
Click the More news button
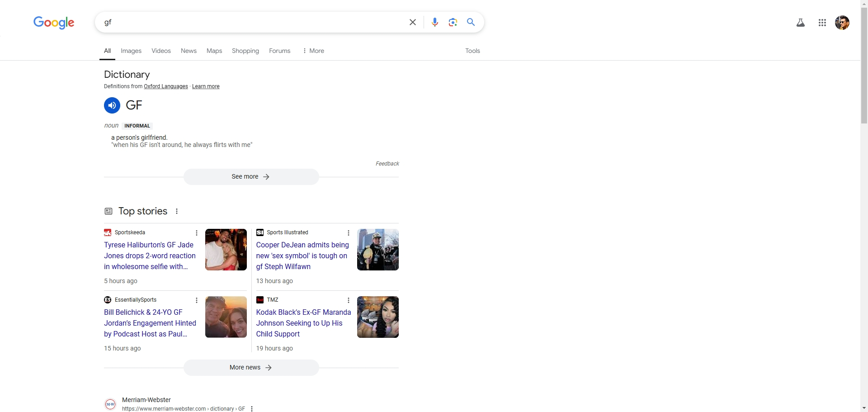[251, 368]
